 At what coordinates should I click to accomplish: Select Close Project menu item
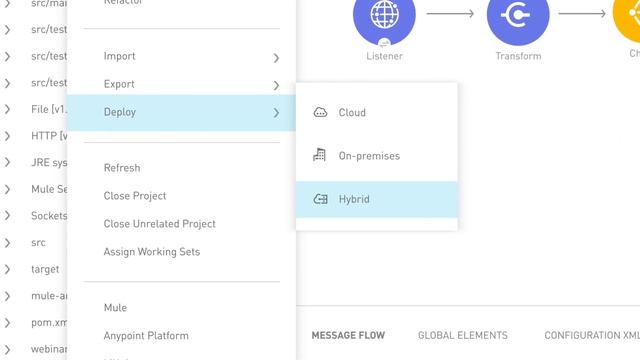coord(135,196)
